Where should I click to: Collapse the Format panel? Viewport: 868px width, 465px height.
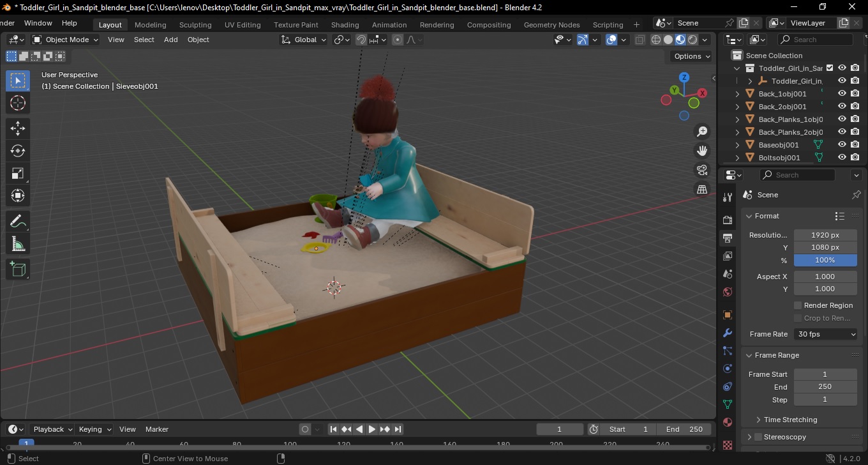tap(749, 216)
